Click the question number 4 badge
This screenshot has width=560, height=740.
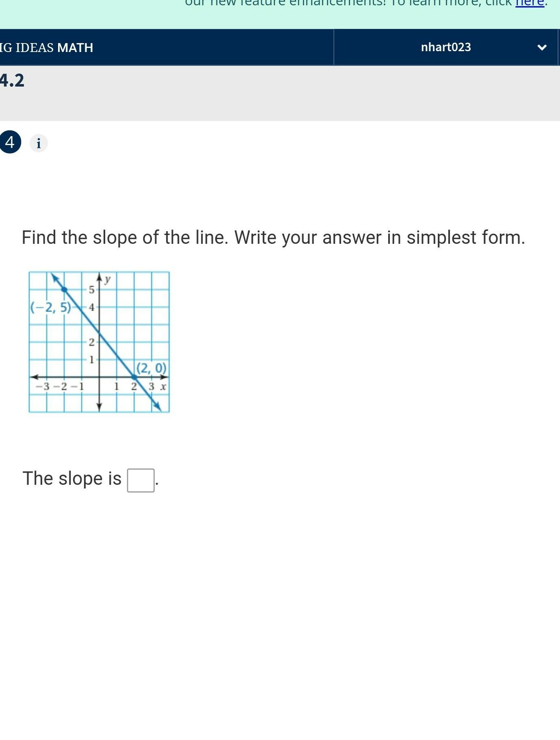point(10,142)
